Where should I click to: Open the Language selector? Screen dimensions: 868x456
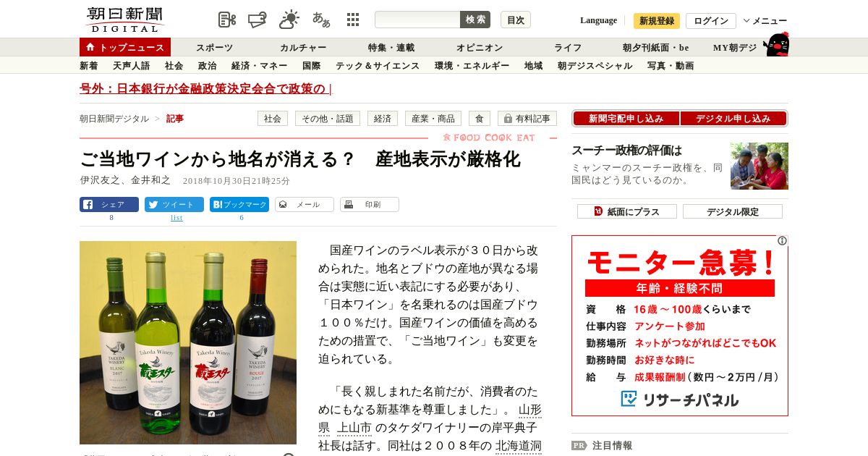[x=598, y=20]
